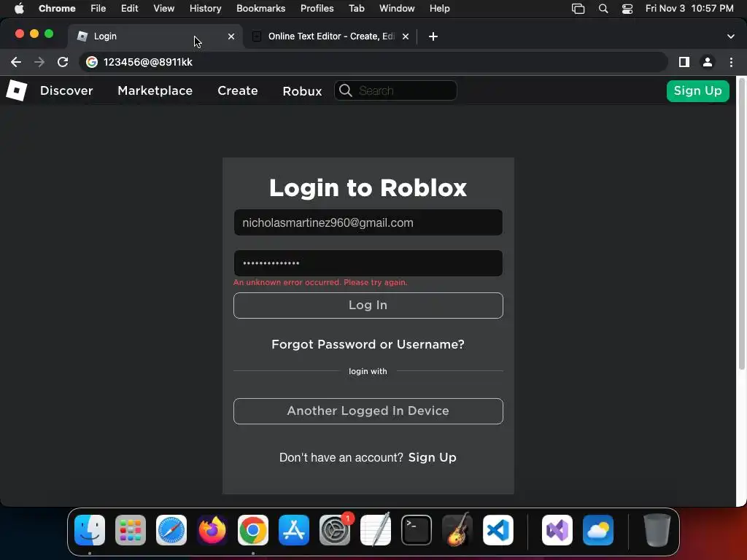Open Launchpad from the dock
This screenshot has height=560, width=747.
(131, 530)
